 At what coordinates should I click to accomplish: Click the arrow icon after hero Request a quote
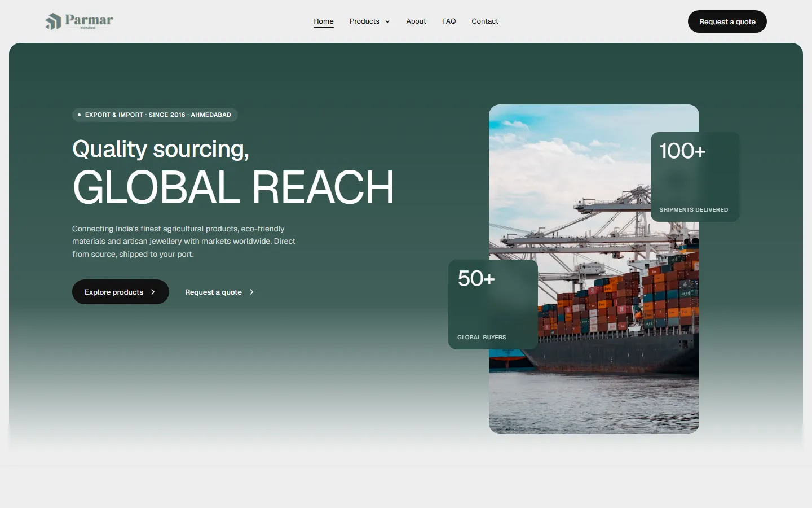(x=251, y=292)
